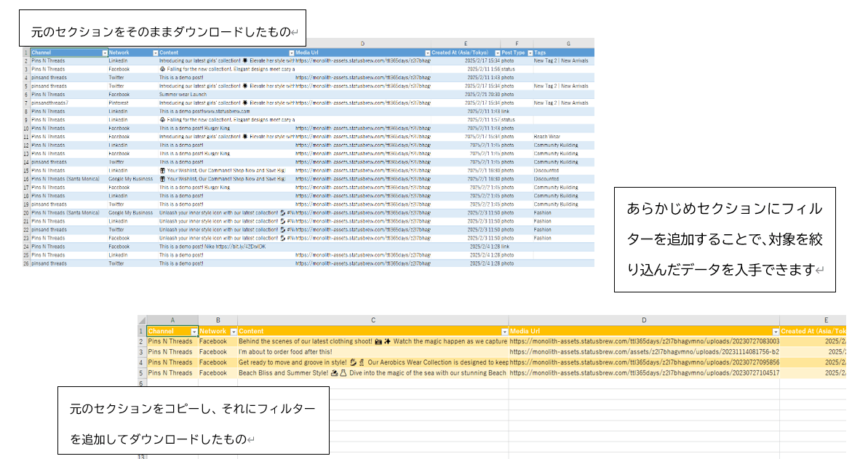
Task: Select 'Discounted' tag in blue table row 15
Action: coord(564,170)
